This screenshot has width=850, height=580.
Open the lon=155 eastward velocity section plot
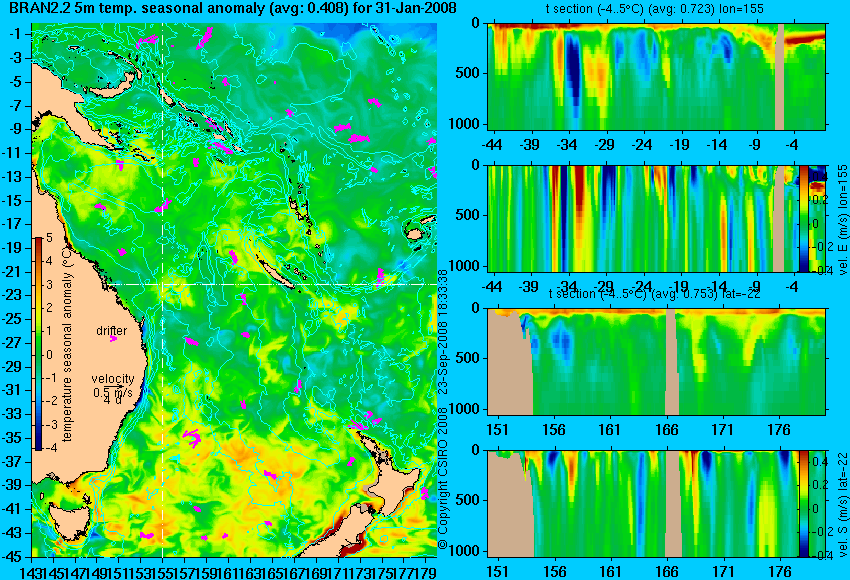(x=643, y=218)
